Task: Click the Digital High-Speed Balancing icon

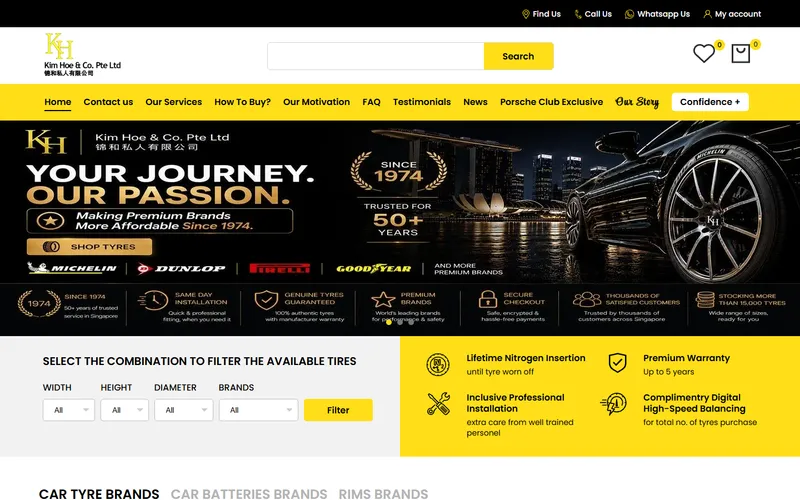Action: click(614, 404)
